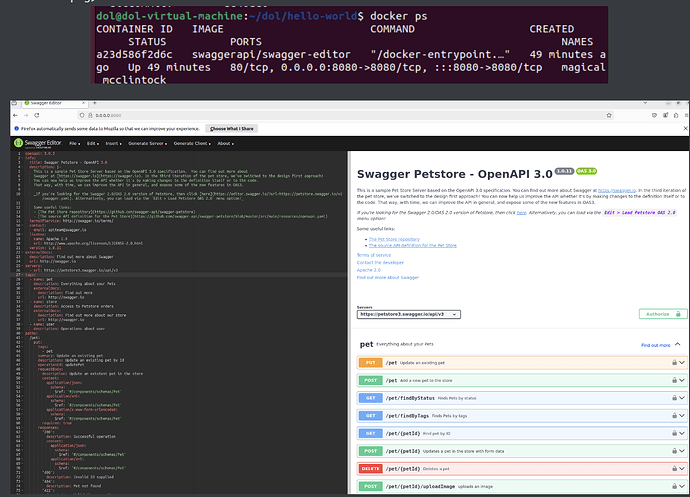
Task: Collapse the pet operations section
Action: (x=680, y=344)
